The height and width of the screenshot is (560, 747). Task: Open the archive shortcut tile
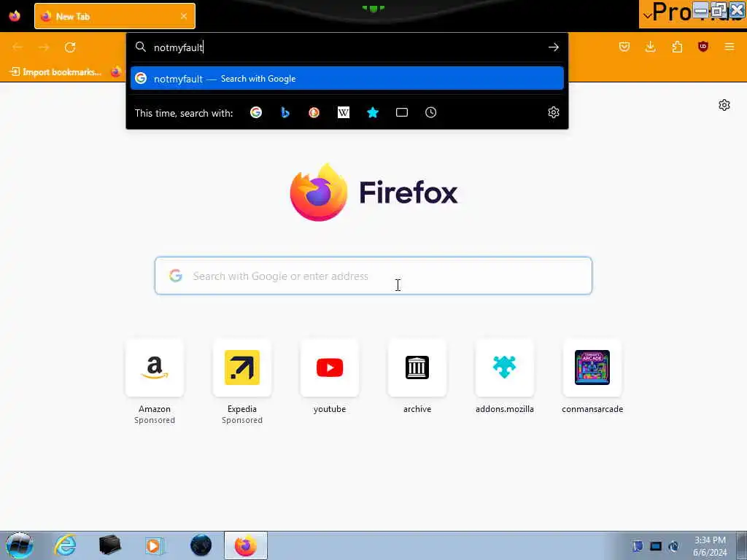[417, 376]
